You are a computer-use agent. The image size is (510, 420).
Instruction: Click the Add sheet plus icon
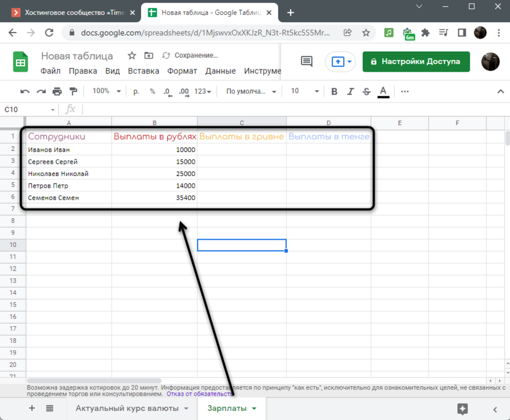[x=32, y=408]
